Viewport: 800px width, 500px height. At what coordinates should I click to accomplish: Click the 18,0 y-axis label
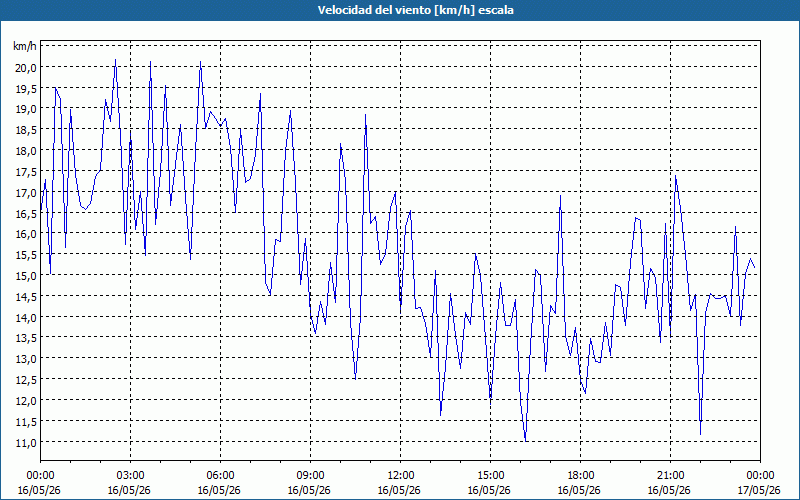[x=26, y=151]
